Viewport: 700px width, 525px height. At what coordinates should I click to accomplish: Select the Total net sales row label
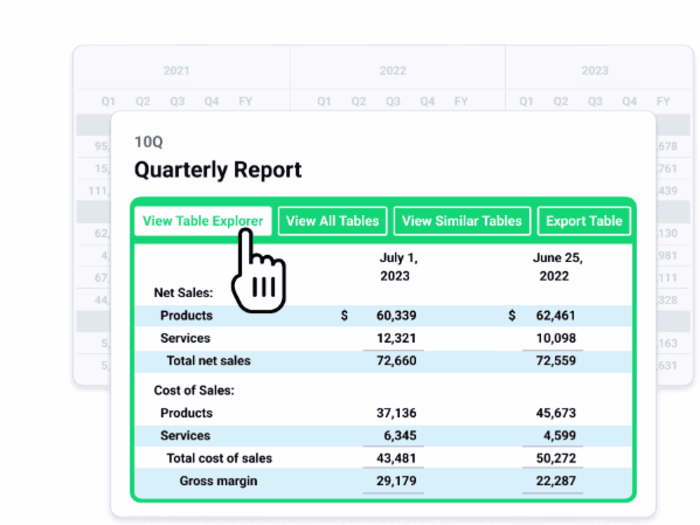pos(208,360)
